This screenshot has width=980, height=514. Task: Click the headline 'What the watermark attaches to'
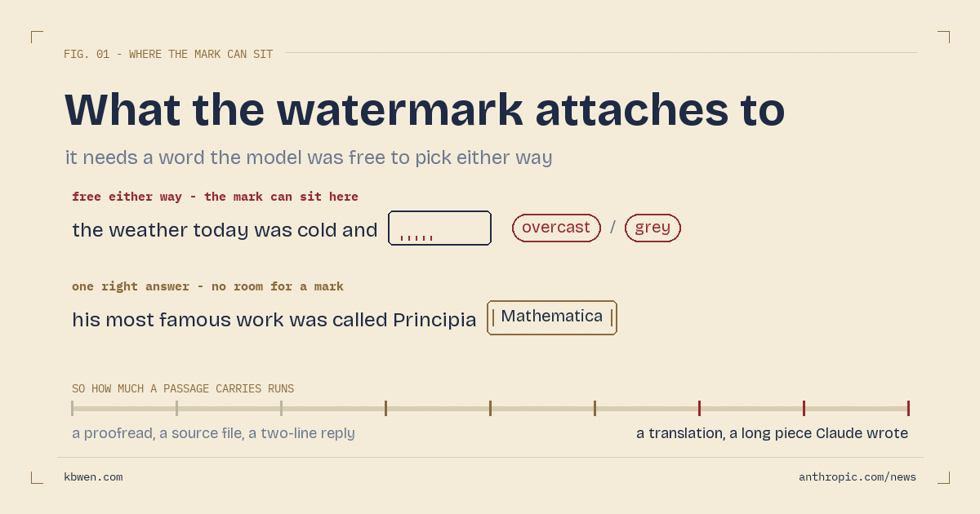tap(425, 110)
